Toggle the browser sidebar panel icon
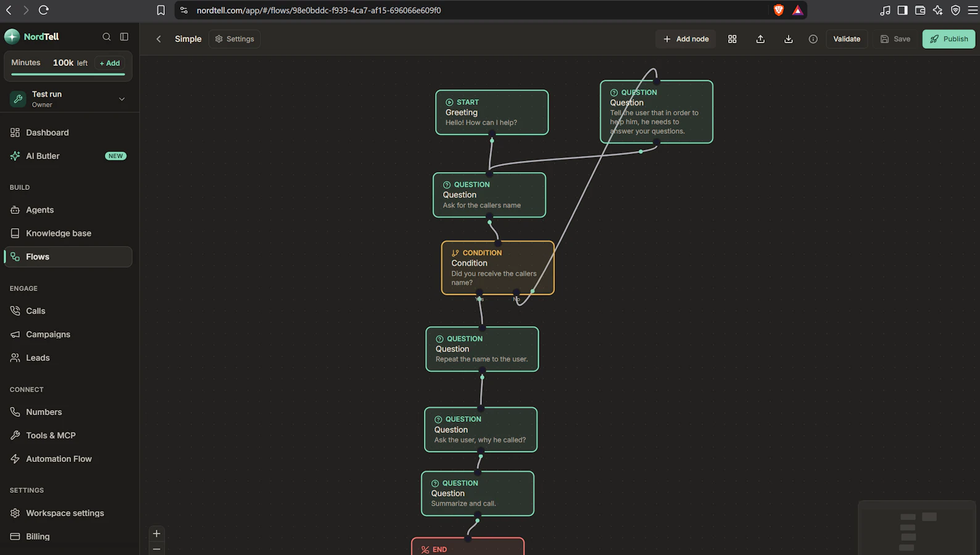Image resolution: width=980 pixels, height=555 pixels. (x=902, y=10)
